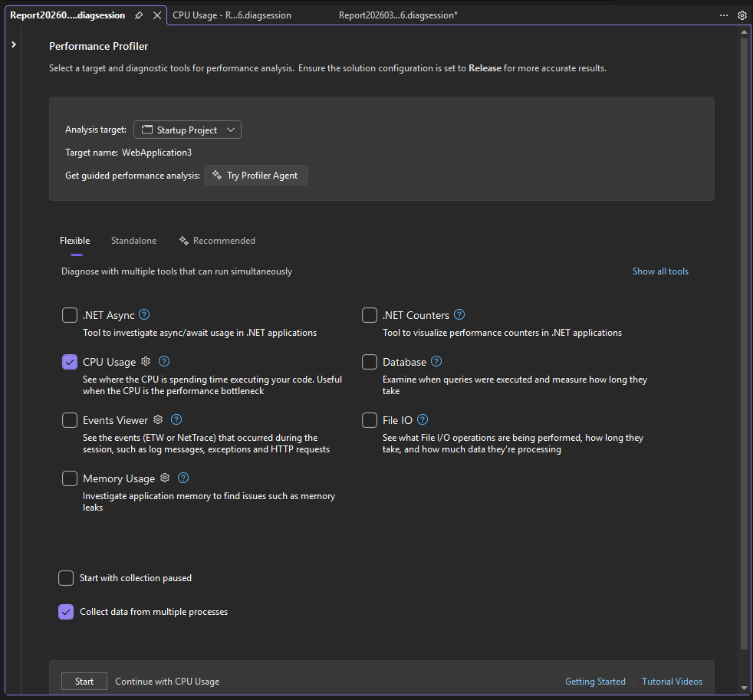The image size is (753, 700).
Task: Open Events Viewer settings gear
Action: point(158,419)
